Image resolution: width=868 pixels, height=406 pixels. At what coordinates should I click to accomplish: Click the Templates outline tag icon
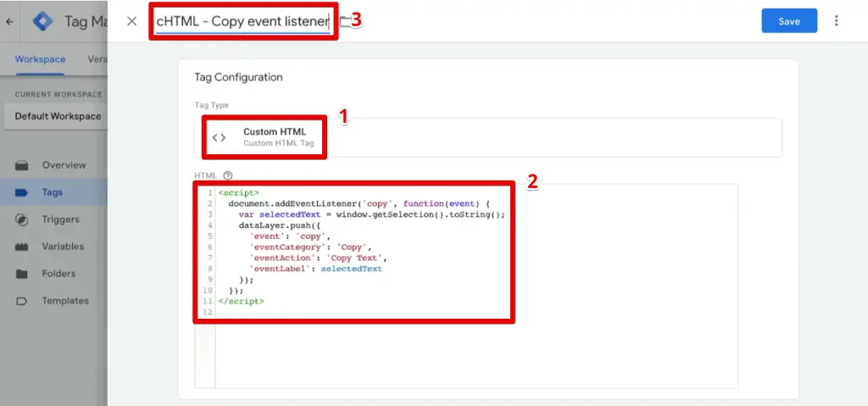pyautogui.click(x=21, y=301)
